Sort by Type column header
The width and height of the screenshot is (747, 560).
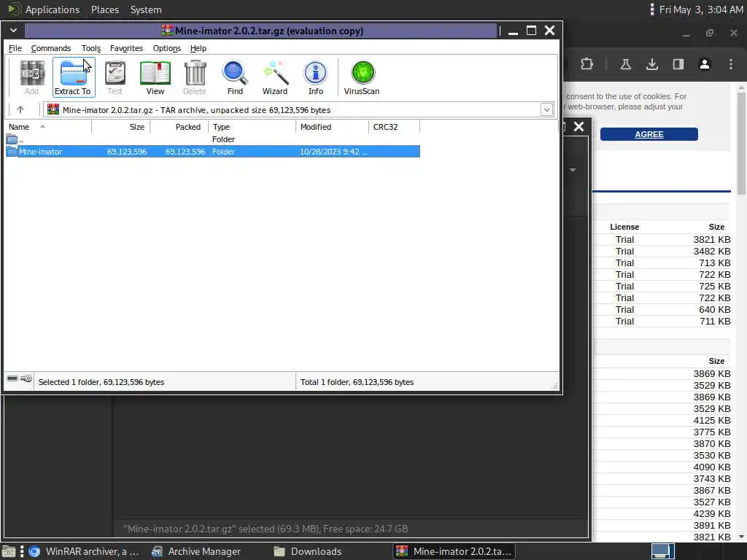(x=252, y=127)
